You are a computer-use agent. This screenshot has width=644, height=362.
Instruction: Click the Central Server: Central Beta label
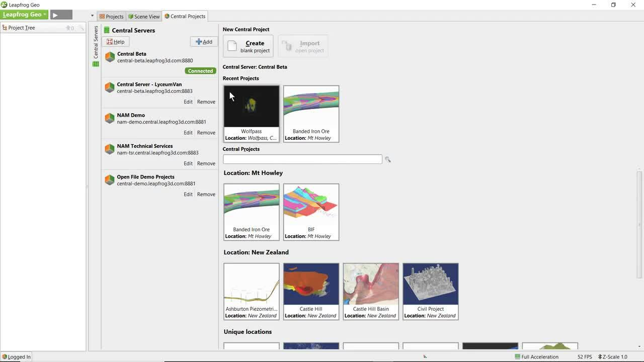(255, 67)
